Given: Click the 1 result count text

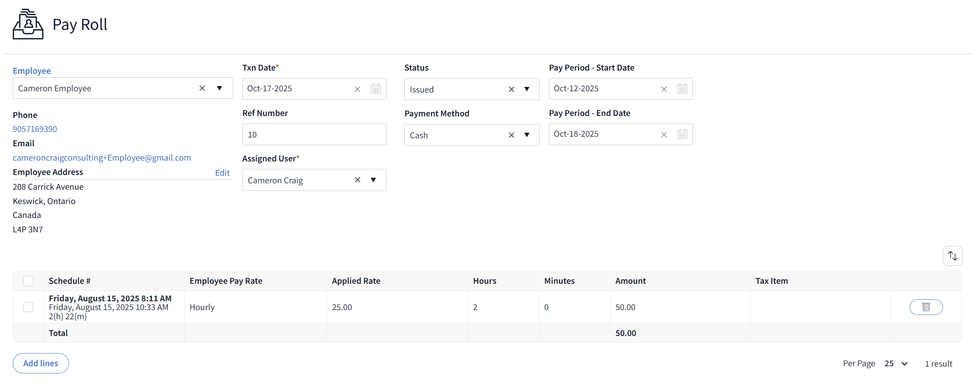Looking at the screenshot, I should pyautogui.click(x=939, y=364).
